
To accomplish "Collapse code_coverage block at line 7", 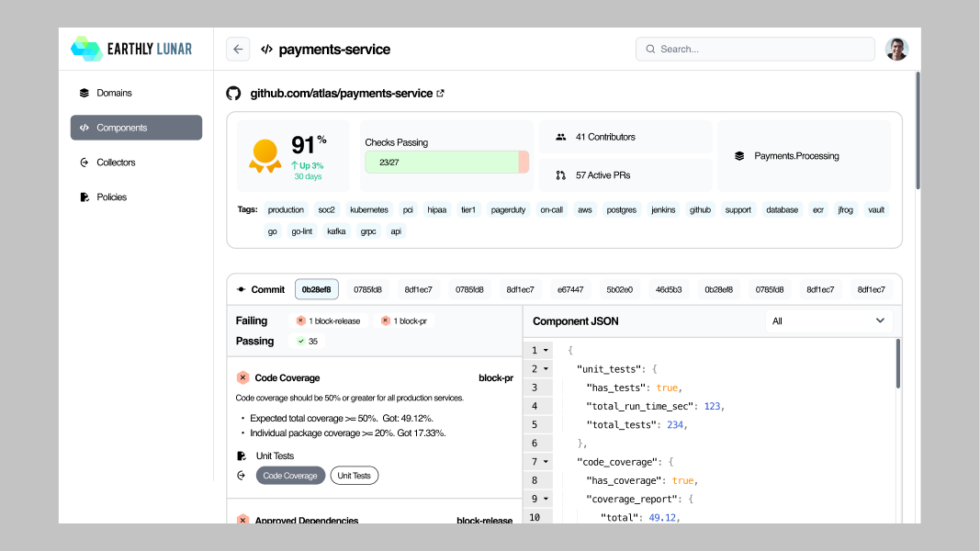I will (546, 462).
